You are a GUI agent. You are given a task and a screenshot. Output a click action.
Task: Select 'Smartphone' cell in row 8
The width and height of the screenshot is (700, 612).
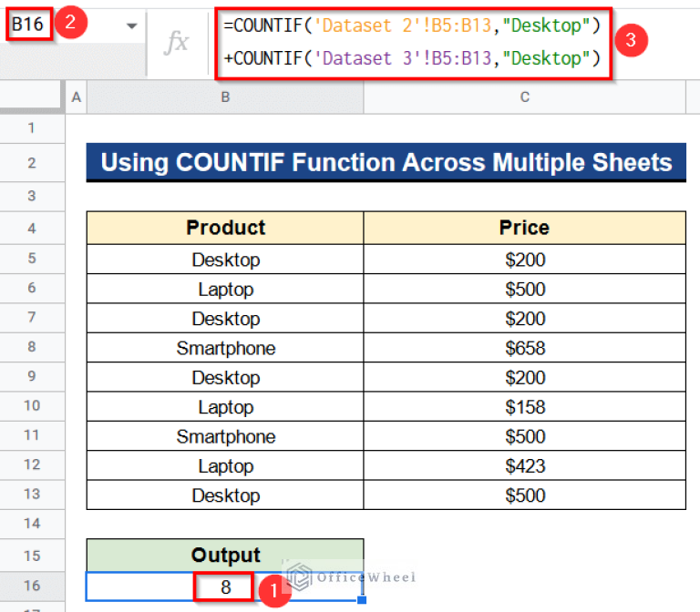point(225,348)
